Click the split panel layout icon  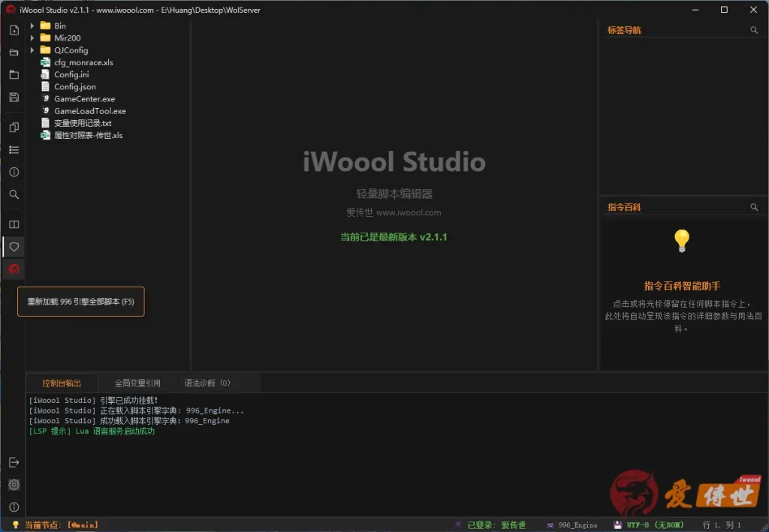click(14, 224)
